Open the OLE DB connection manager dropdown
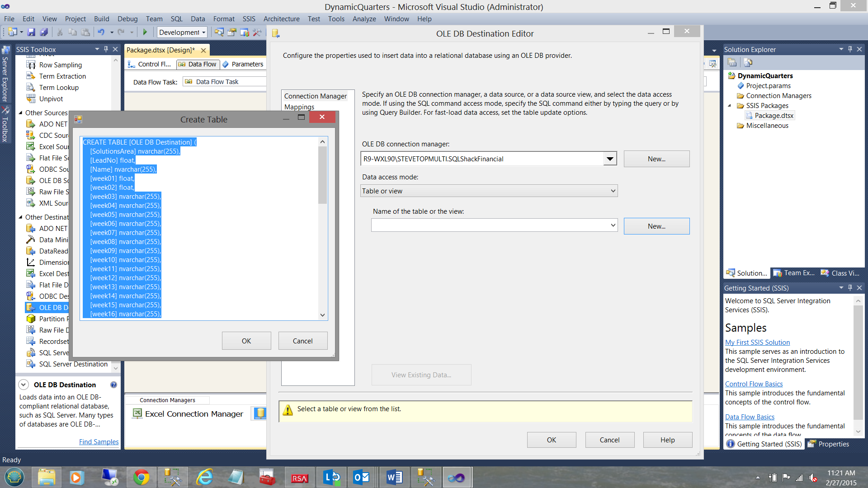This screenshot has height=488, width=868. [x=610, y=159]
